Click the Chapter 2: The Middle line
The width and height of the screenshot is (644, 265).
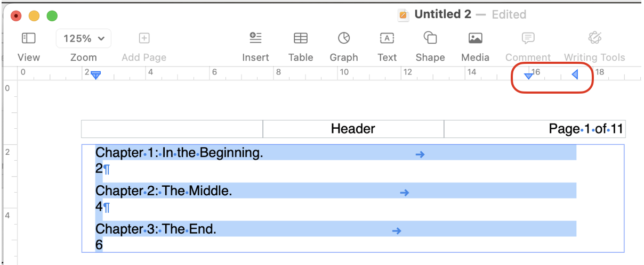(x=164, y=191)
